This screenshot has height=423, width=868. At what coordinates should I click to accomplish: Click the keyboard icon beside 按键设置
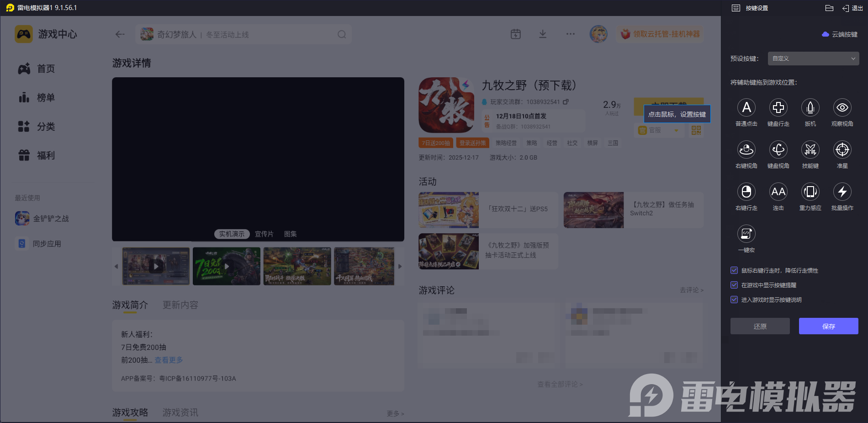pos(736,8)
